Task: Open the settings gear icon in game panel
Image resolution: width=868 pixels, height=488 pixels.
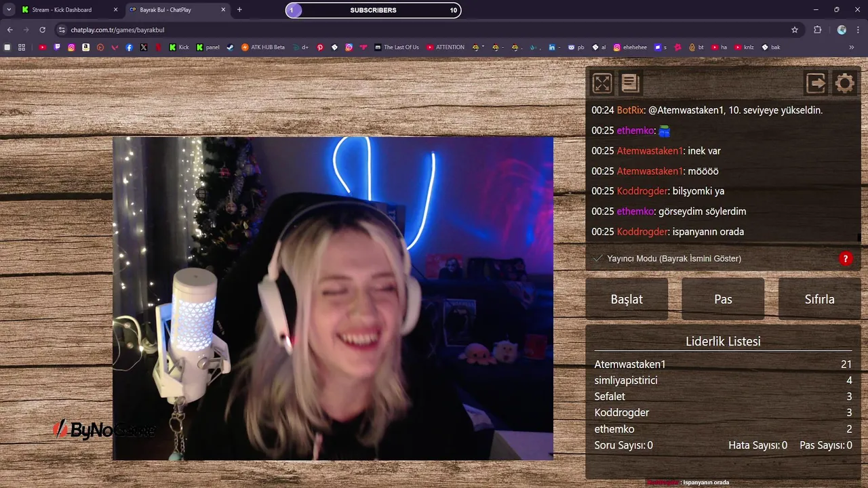Action: click(x=844, y=83)
